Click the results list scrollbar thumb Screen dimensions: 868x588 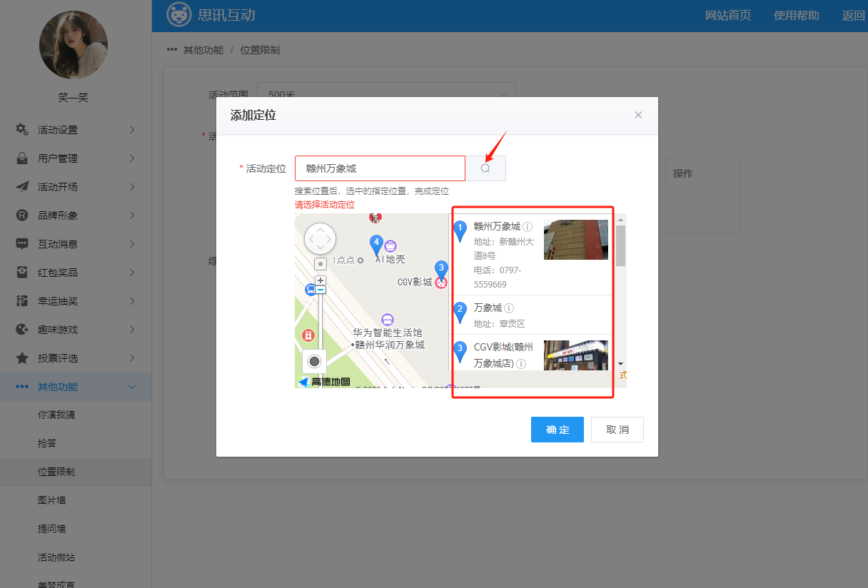621,245
